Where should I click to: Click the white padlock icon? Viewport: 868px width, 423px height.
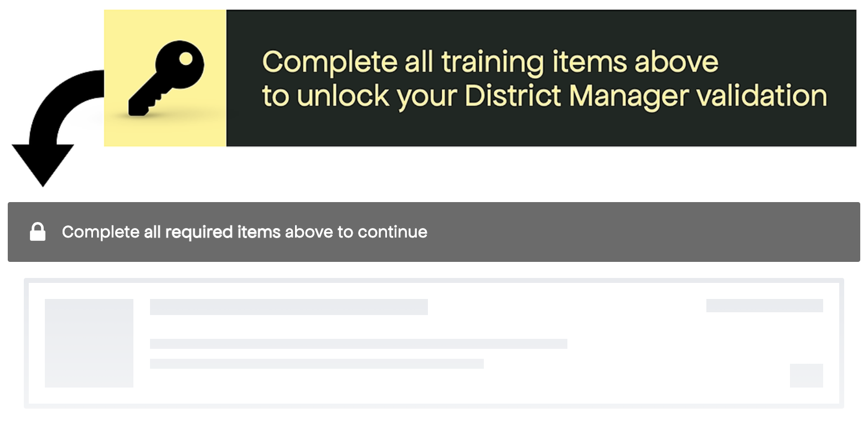click(38, 232)
